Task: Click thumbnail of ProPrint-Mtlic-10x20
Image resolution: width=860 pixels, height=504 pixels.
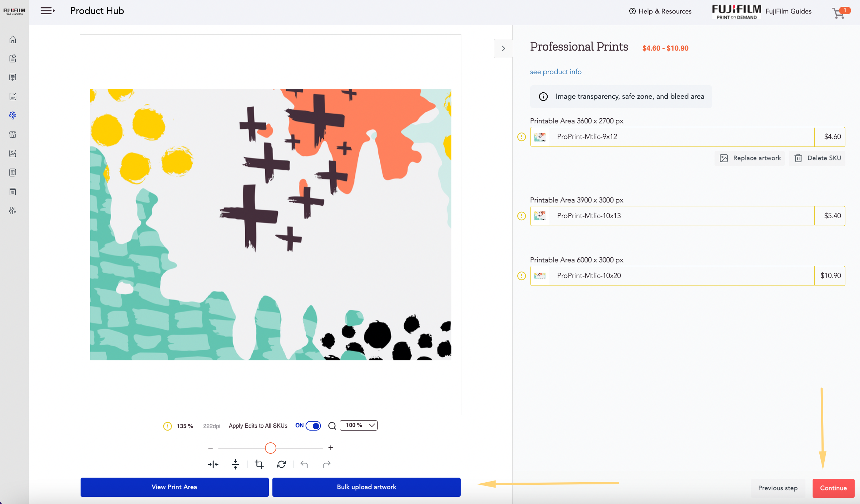Action: click(x=540, y=276)
